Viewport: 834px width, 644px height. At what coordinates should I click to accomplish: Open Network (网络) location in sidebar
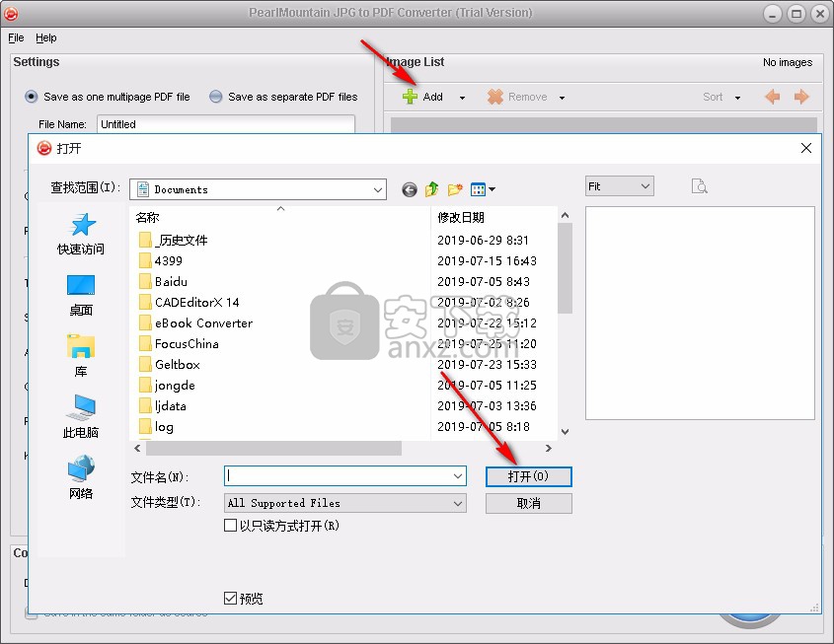click(x=81, y=478)
